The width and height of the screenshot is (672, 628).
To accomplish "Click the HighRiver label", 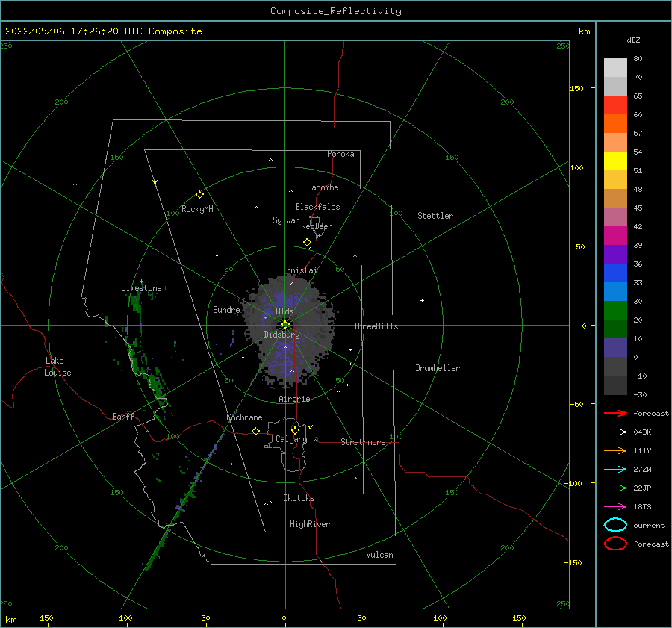I will pos(310,524).
